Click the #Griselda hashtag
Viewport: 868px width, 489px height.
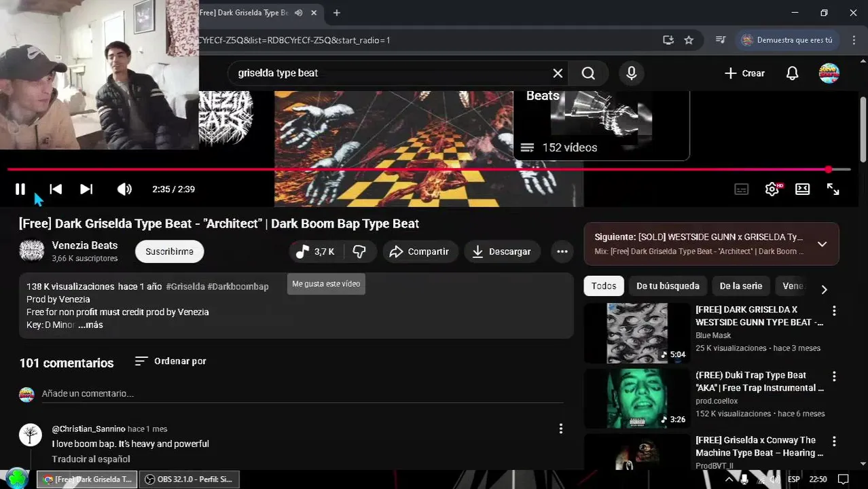(x=185, y=287)
